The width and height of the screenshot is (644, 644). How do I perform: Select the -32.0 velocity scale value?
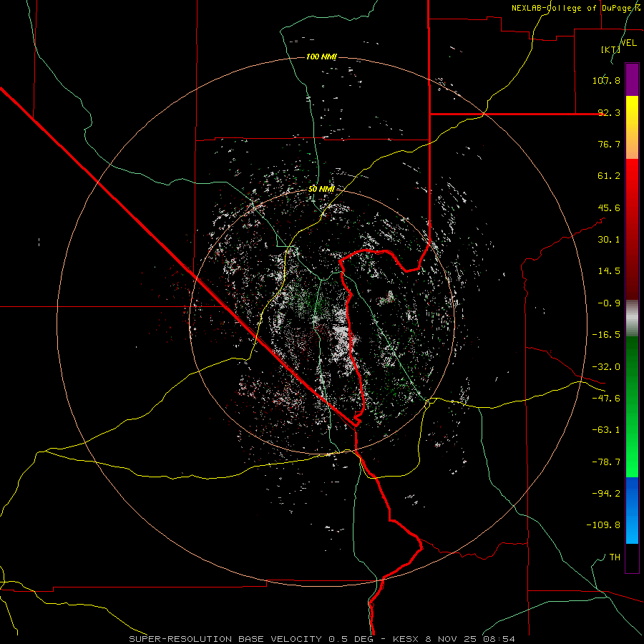click(606, 367)
